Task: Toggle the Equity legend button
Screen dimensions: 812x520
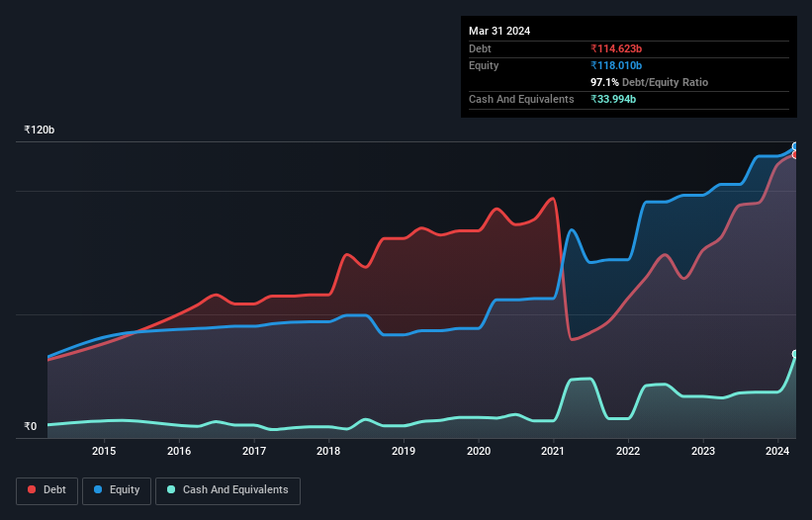Action: [x=117, y=490]
